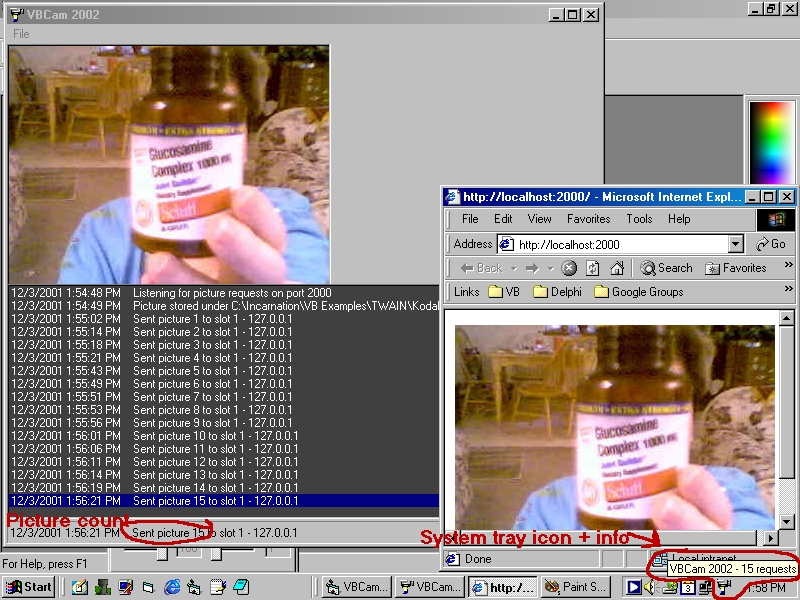Screen dimensions: 800x600
Task: Select the log row 'Sent picture 2 to slot 1'
Action: click(x=224, y=332)
